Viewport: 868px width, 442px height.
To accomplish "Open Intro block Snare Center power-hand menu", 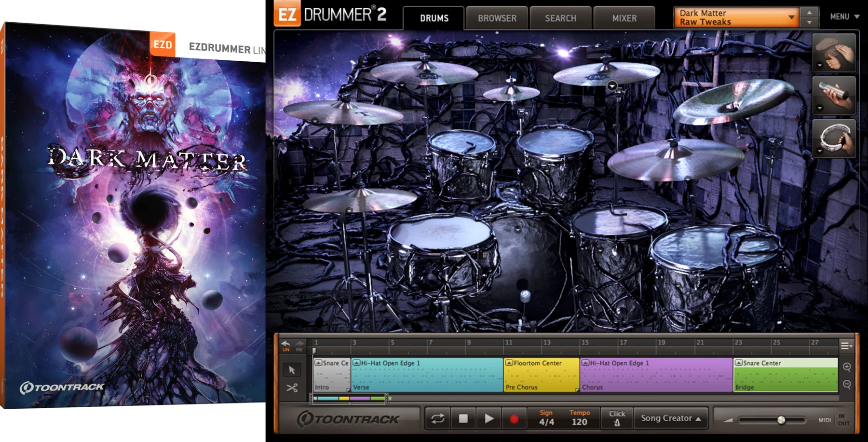I will (318, 363).
